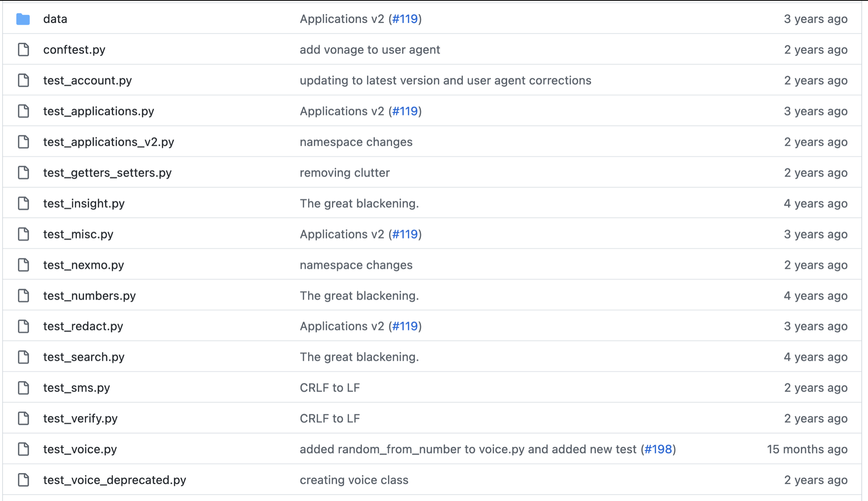The image size is (868, 501).
Task: Click '4 years ago' on test_insight.py row
Action: 816,203
